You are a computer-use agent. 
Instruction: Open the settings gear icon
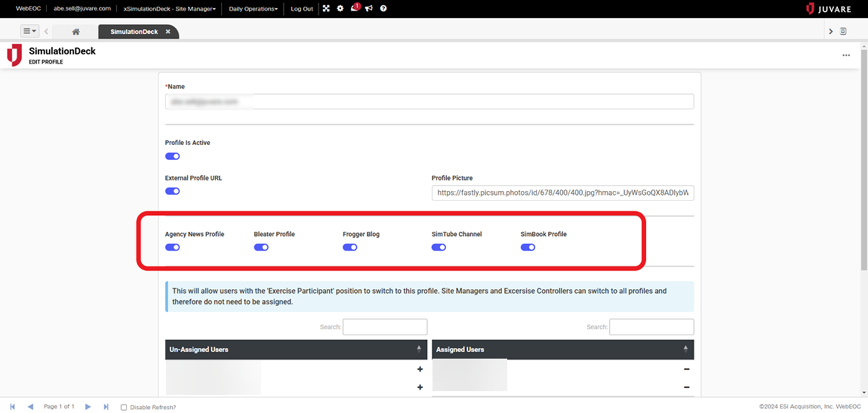[340, 9]
